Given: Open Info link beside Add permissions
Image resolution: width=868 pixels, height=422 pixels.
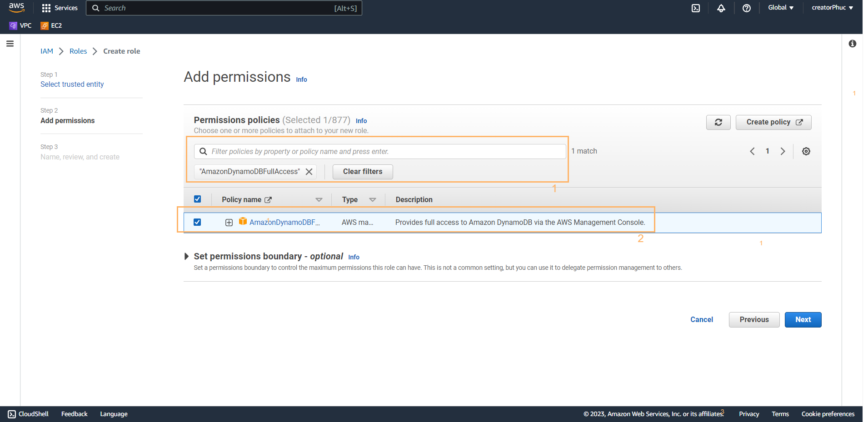Looking at the screenshot, I should pos(301,79).
